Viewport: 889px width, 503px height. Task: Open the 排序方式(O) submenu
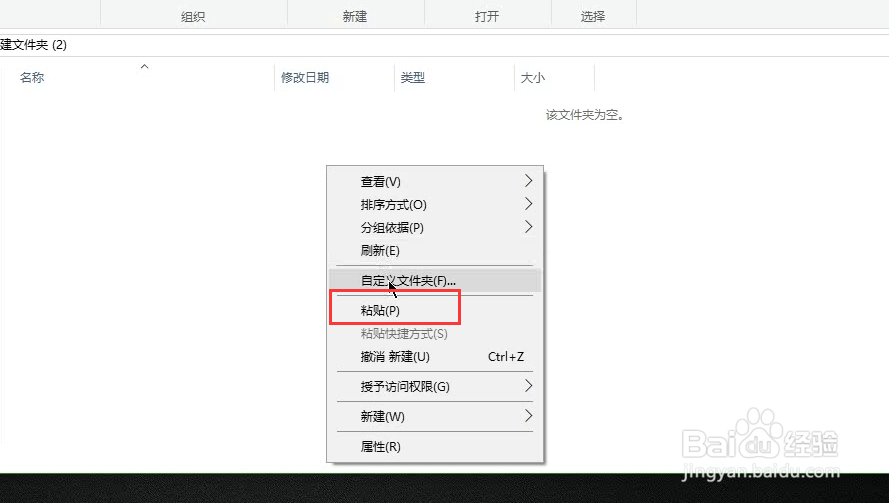pyautogui.click(x=435, y=205)
